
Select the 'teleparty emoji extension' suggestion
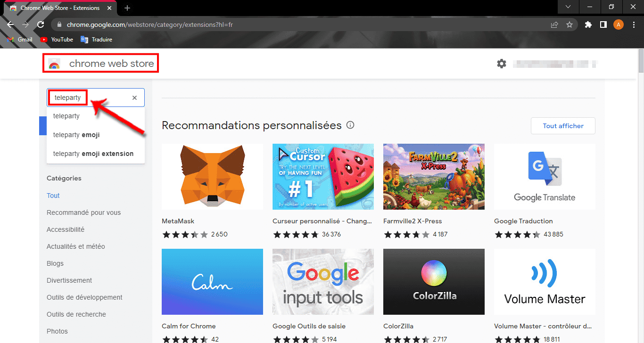point(96,154)
